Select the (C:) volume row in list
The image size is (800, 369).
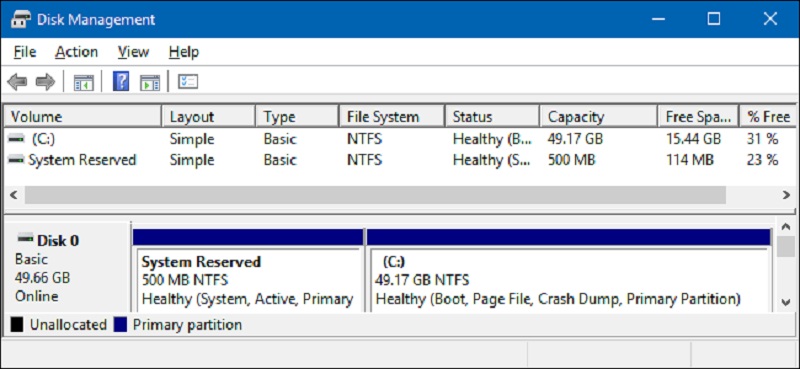(400, 139)
